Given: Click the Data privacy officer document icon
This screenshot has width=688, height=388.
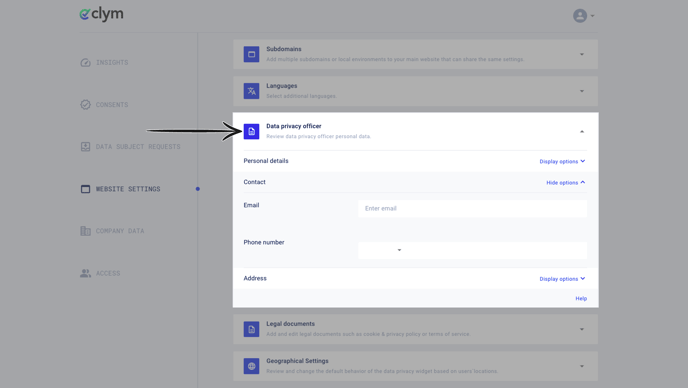Looking at the screenshot, I should [x=251, y=131].
